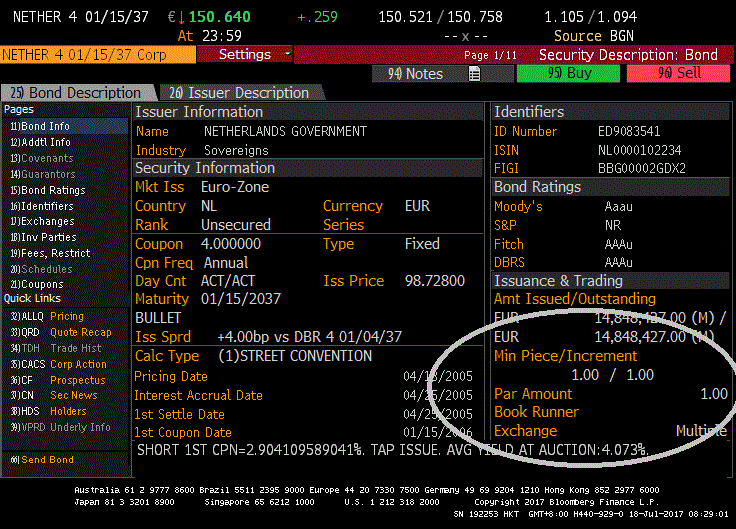Expand the Settings dropdown arrow
This screenshot has width=736, height=529.
(288, 54)
